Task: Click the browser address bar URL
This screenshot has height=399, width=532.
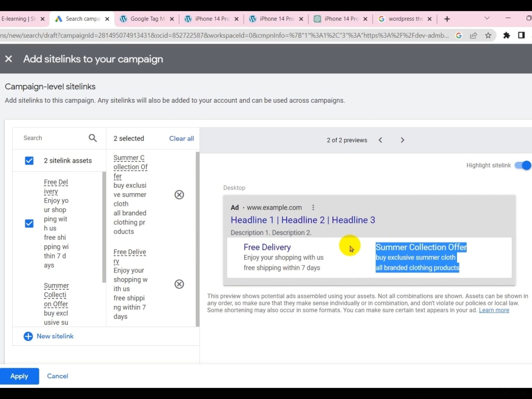Action: (224, 35)
